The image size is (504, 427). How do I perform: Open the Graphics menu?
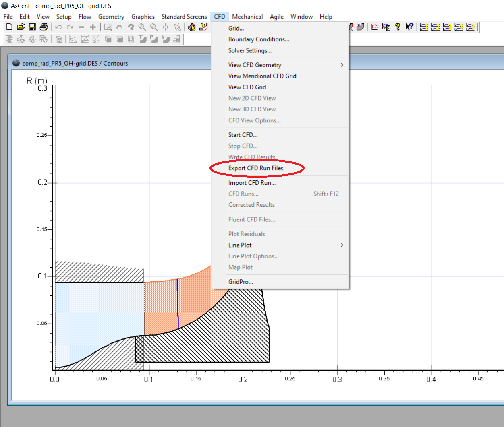143,17
